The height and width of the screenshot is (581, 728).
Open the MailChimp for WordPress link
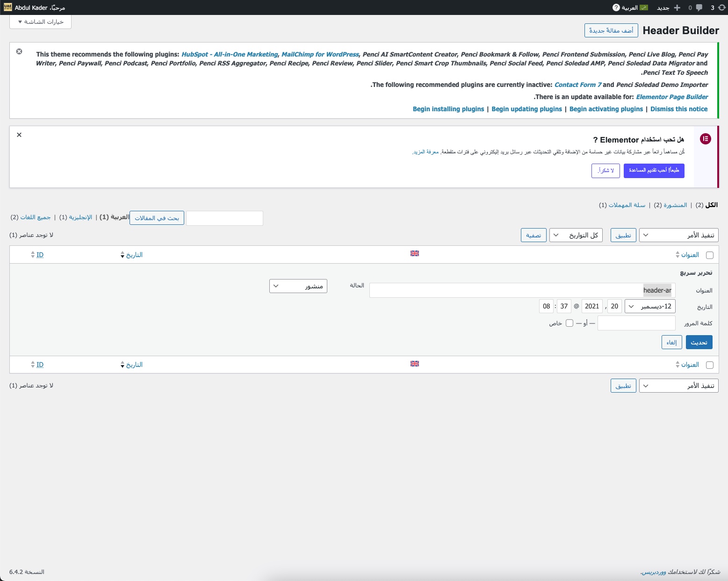point(320,54)
